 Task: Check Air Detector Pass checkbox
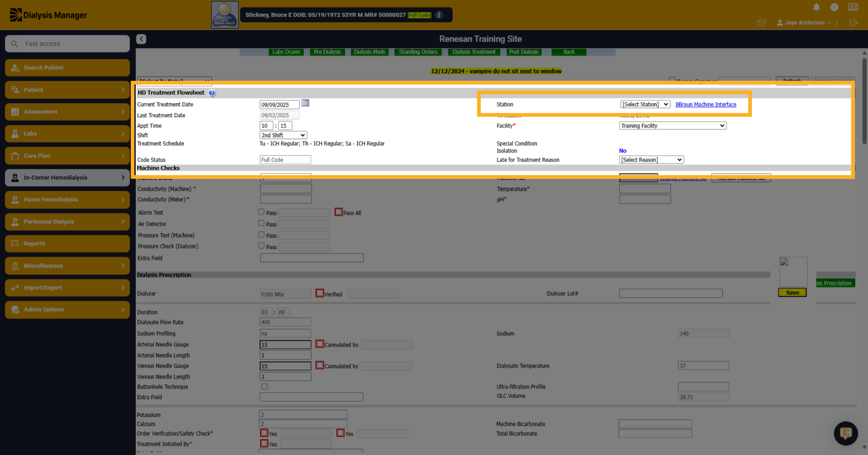point(261,223)
